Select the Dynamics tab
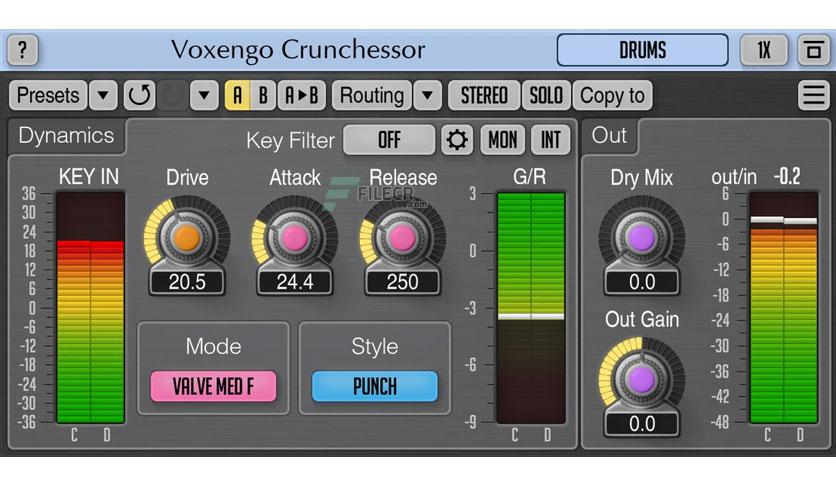This screenshot has width=836, height=484. (x=66, y=135)
